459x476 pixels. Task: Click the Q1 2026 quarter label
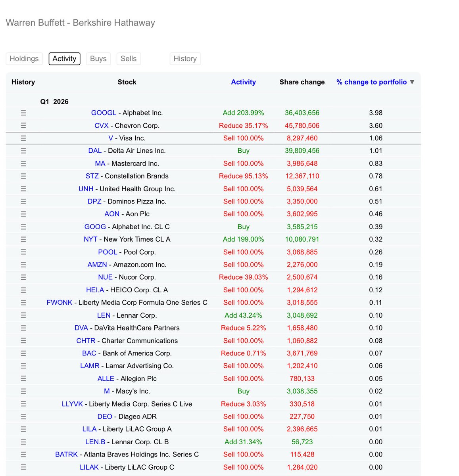[54, 102]
